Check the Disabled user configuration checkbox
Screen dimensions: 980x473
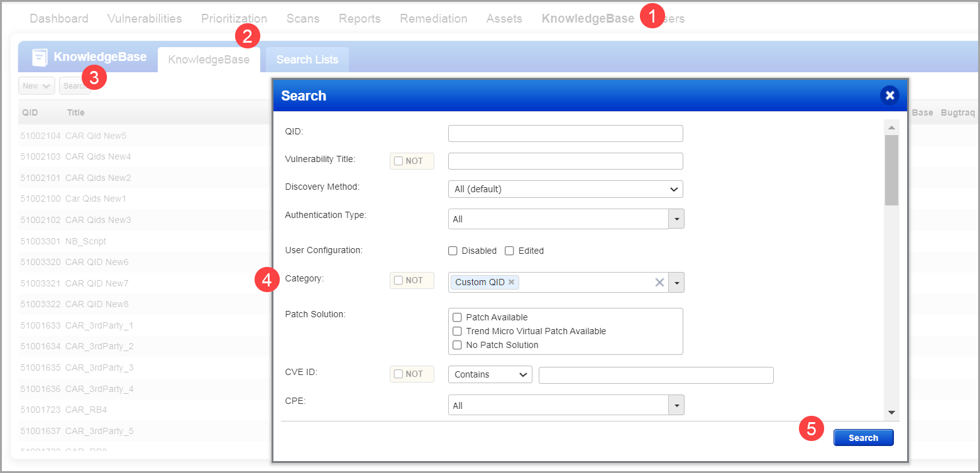coord(453,251)
